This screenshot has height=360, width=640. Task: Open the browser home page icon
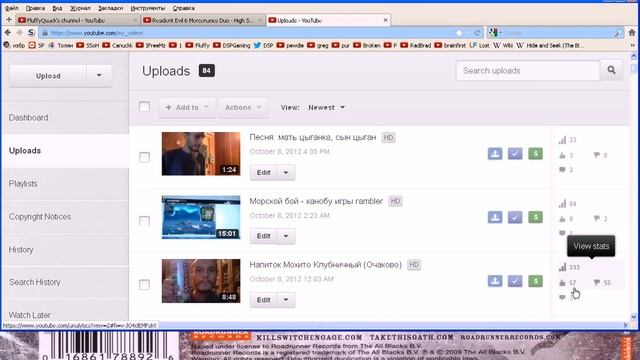(632, 33)
